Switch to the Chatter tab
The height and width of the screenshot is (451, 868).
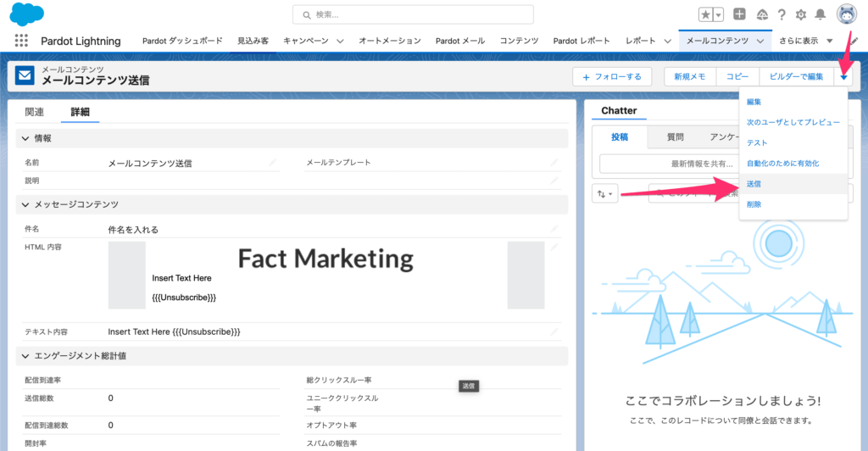click(619, 111)
